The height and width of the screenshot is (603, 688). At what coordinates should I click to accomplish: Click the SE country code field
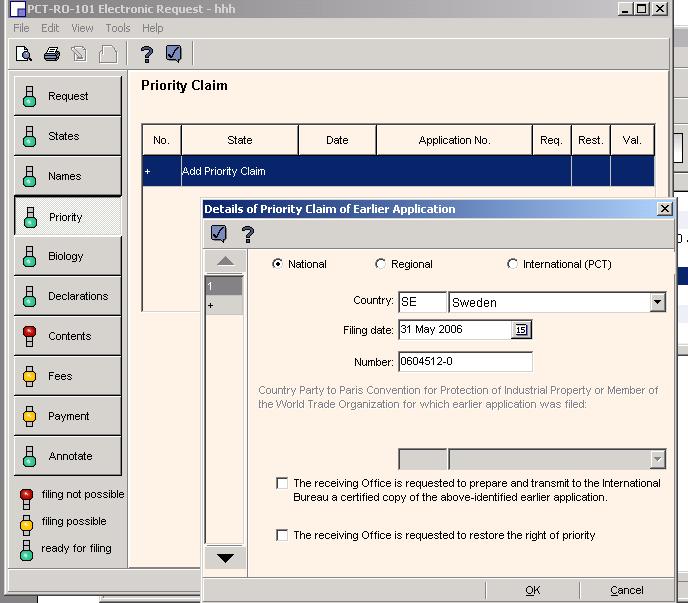(422, 302)
